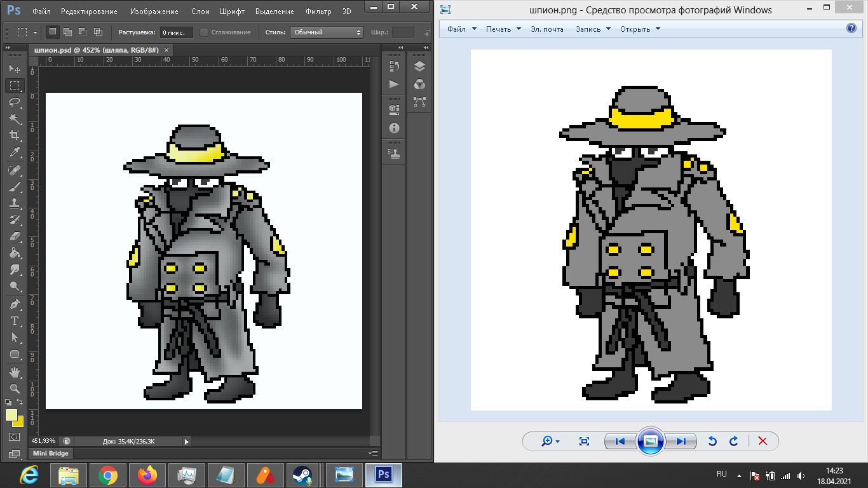Screen dimensions: 868x488
Task: Choose New Selection mode in options bar
Action: [x=52, y=32]
